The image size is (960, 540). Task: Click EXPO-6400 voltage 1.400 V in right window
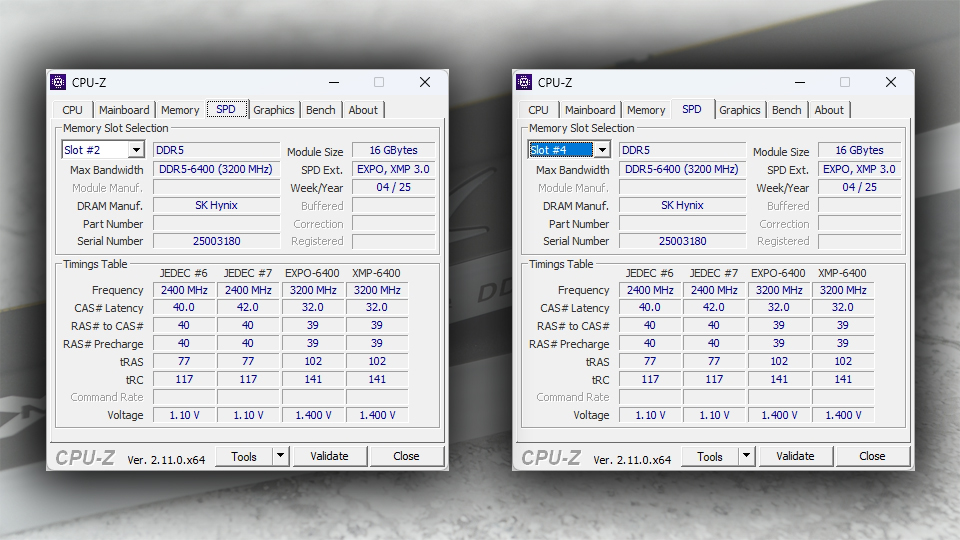point(779,415)
